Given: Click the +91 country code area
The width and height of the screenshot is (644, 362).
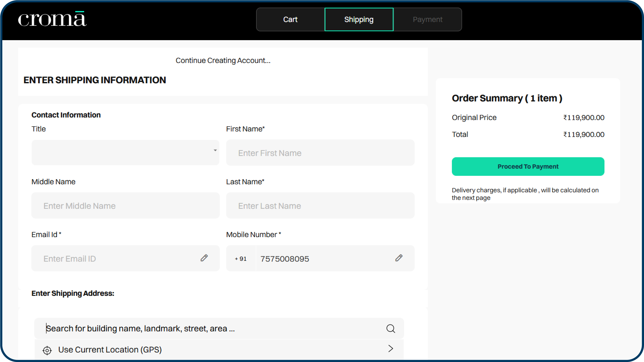Looking at the screenshot, I should coord(241,258).
